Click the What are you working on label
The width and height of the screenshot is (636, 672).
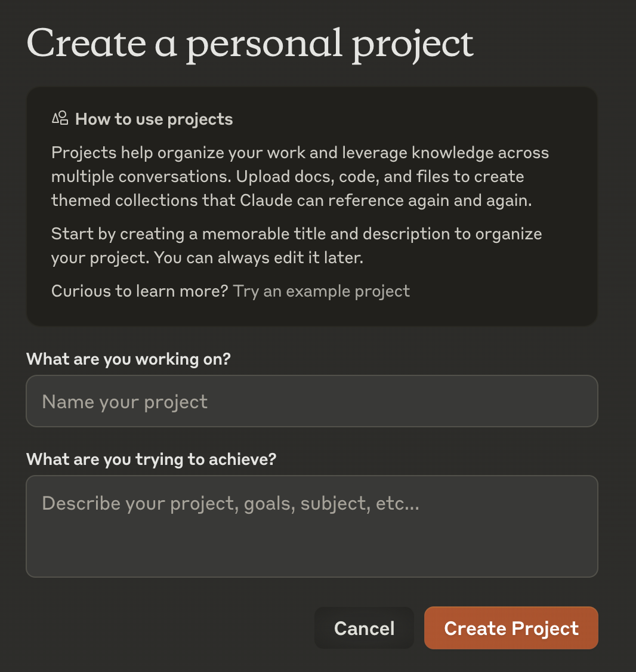(128, 359)
